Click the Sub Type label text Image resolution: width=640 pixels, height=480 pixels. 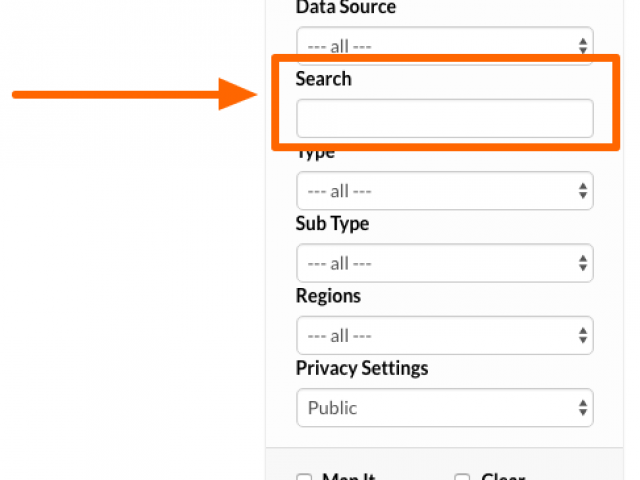(x=332, y=224)
